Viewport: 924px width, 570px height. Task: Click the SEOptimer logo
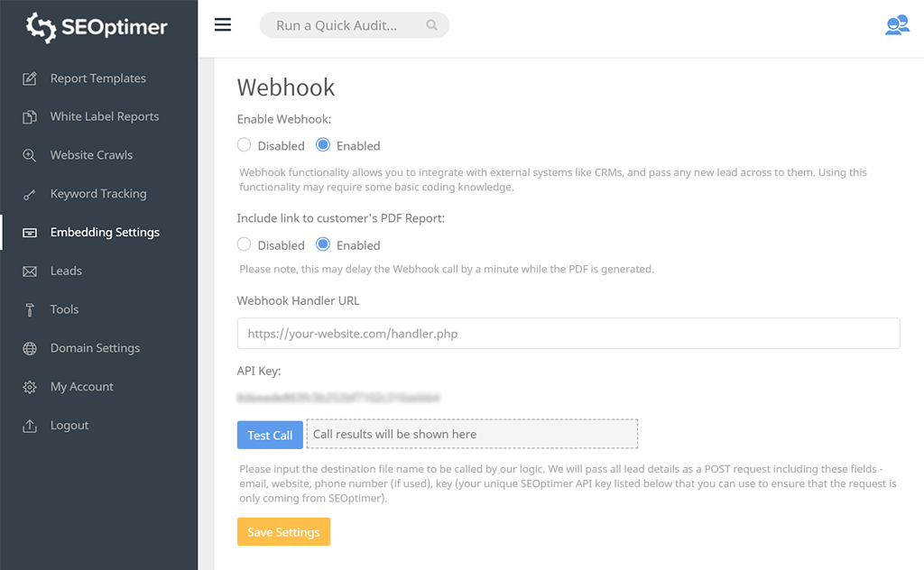pyautogui.click(x=97, y=27)
